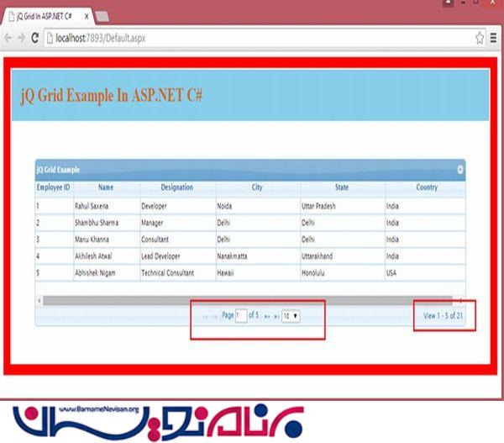The width and height of the screenshot is (504, 443).
Task: Select the Rahul Saxena row
Action: click(x=105, y=205)
